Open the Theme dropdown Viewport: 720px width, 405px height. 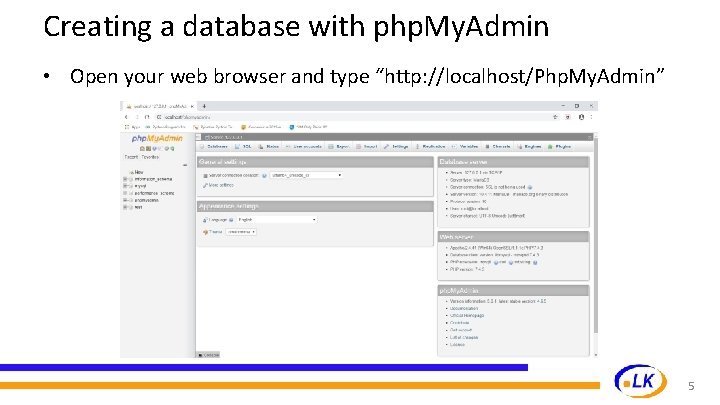(x=241, y=232)
